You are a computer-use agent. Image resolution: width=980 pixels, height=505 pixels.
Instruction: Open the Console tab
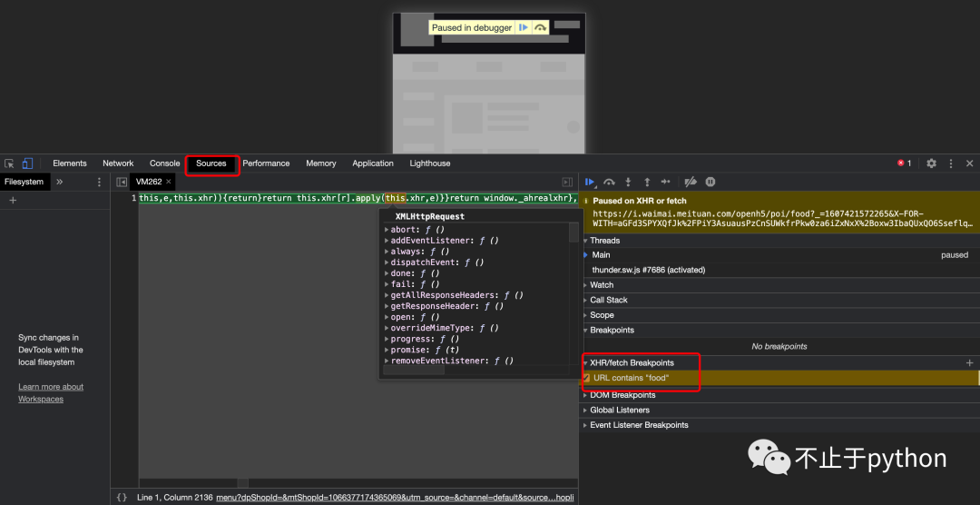click(164, 163)
